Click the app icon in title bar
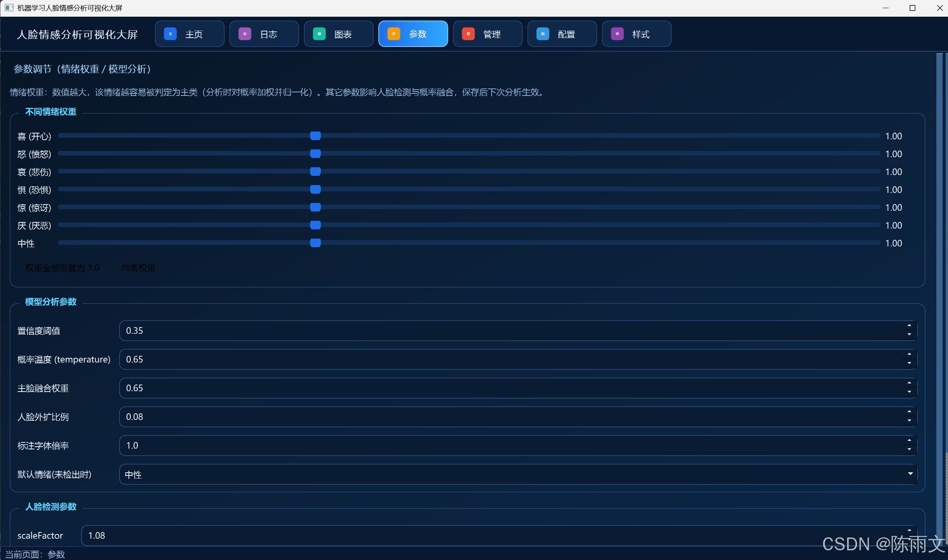Viewport: 948px width, 560px height. point(9,8)
